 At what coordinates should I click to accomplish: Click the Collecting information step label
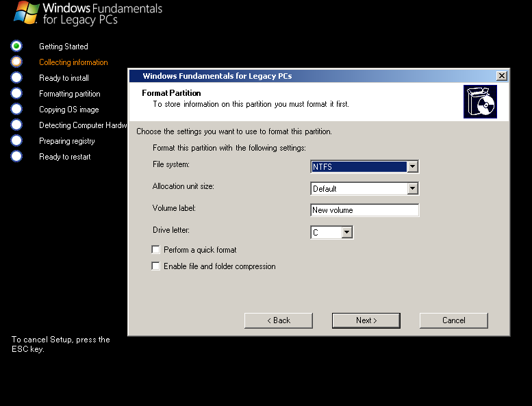(73, 62)
